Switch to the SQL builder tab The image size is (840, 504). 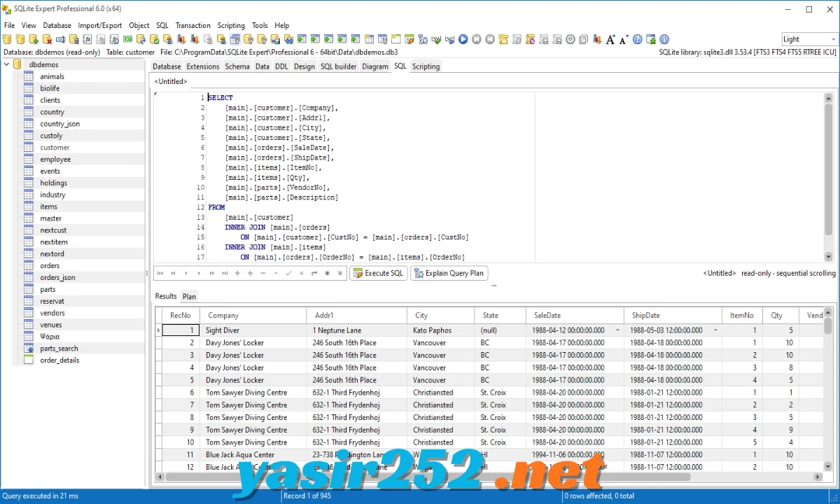click(x=339, y=66)
